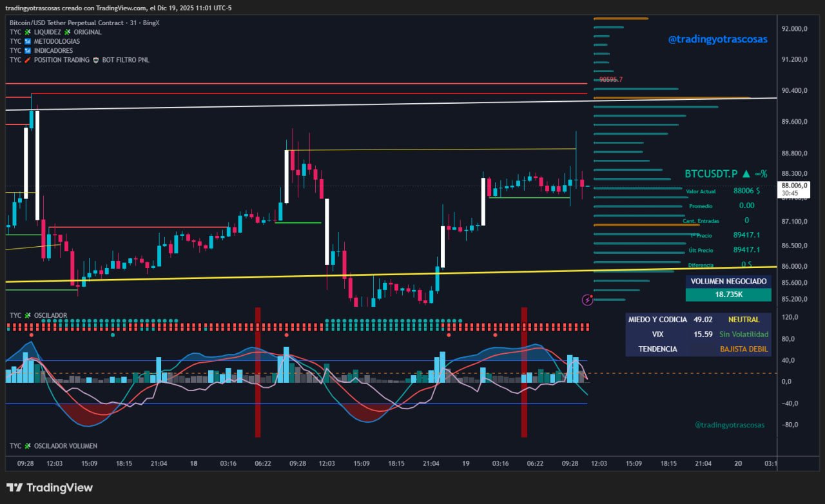
Task: Click 91.200,0 on the price axis
Action: point(794,59)
